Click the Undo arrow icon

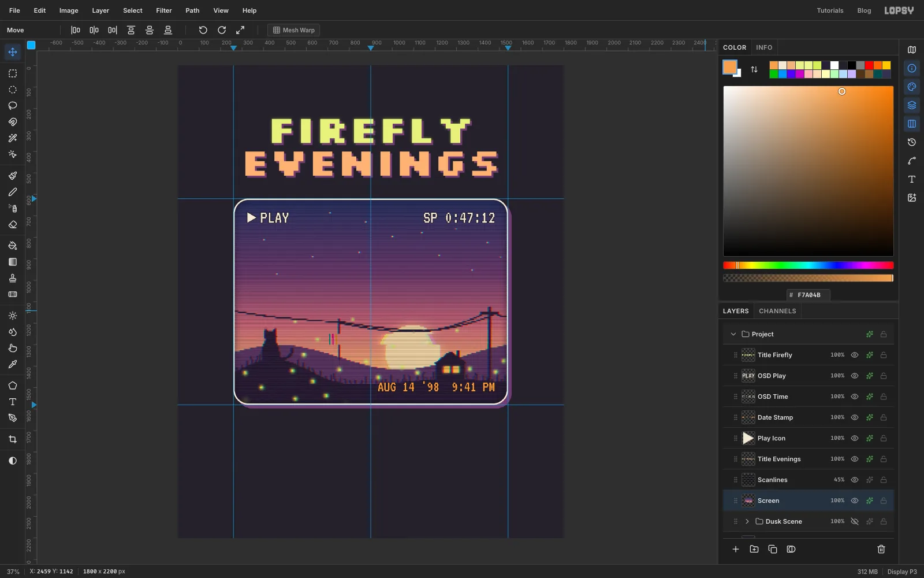tap(203, 30)
